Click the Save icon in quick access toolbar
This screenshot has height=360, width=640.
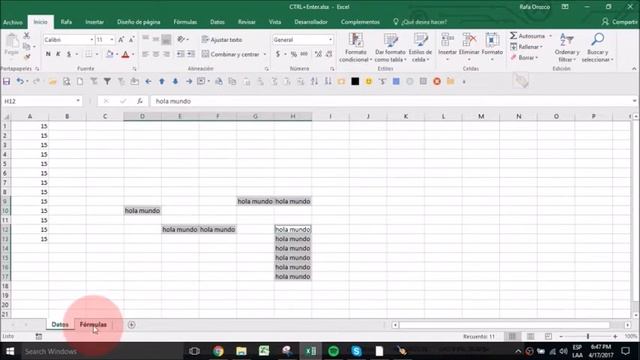[x=7, y=82]
